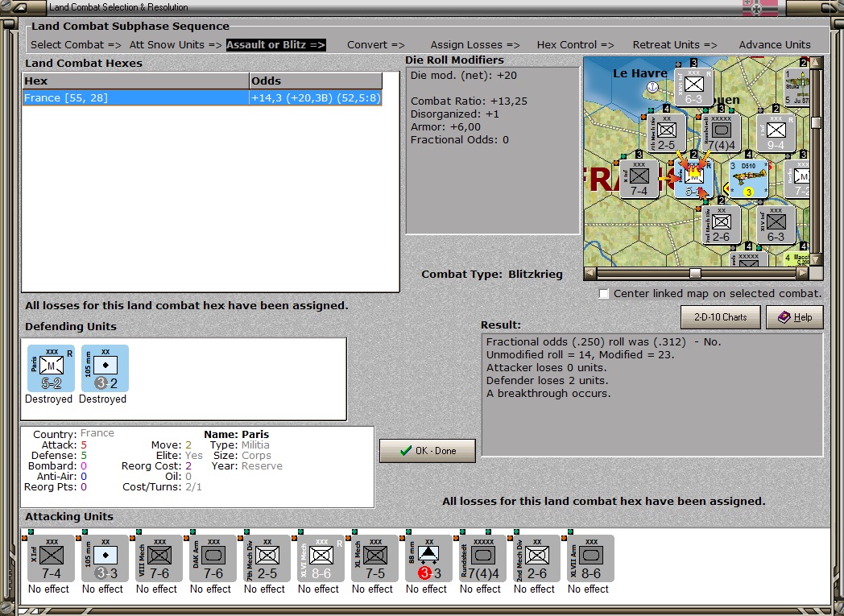Click the Hex Control subphase step
The height and width of the screenshot is (616, 844).
tap(575, 45)
